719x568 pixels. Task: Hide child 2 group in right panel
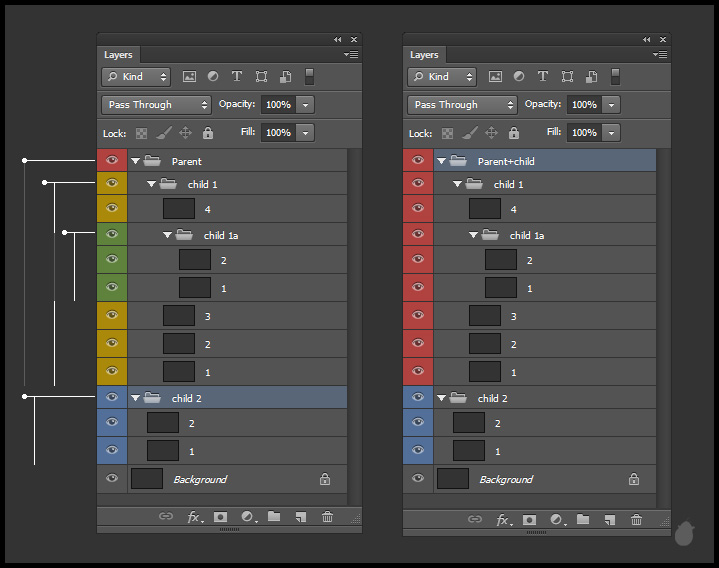coord(418,397)
